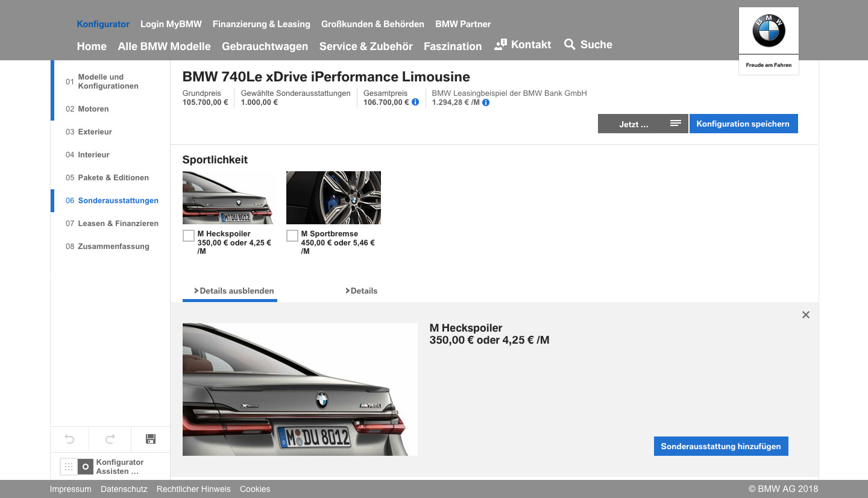Viewport: 868px width, 498px height.
Task: Open the Impressum footer link
Action: [x=71, y=489]
